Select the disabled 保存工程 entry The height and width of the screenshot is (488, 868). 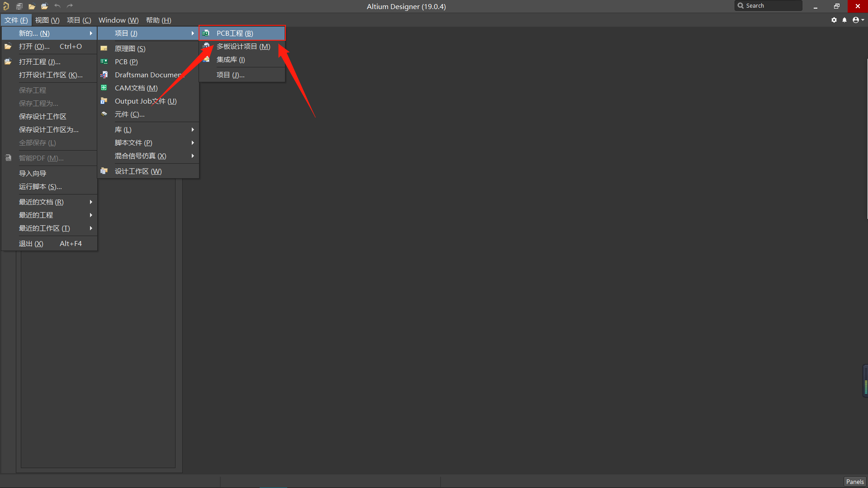tap(49, 90)
